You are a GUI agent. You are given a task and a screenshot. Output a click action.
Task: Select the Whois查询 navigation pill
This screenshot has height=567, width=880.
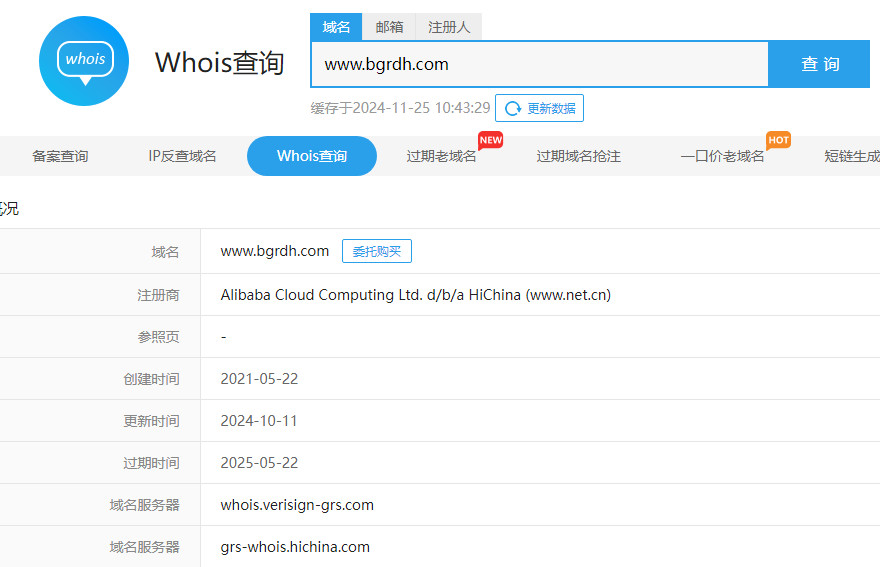(x=312, y=156)
